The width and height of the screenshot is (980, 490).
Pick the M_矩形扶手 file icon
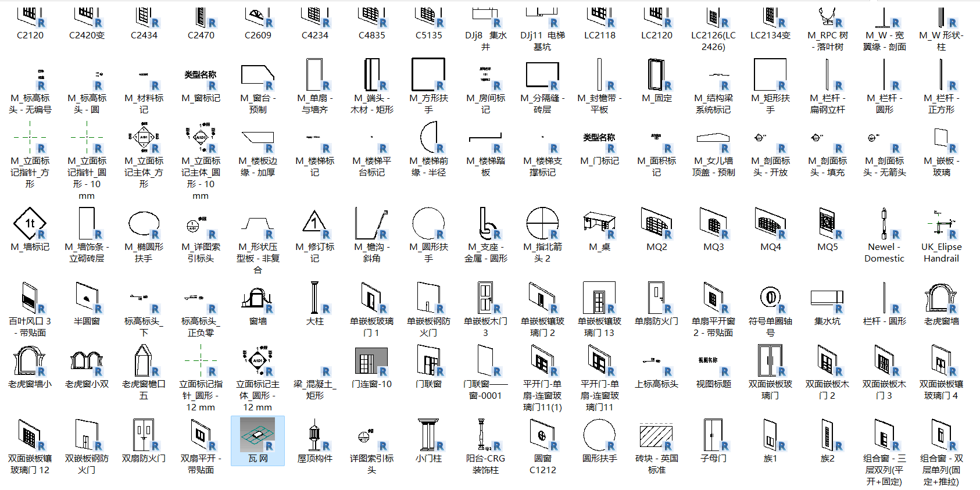770,74
